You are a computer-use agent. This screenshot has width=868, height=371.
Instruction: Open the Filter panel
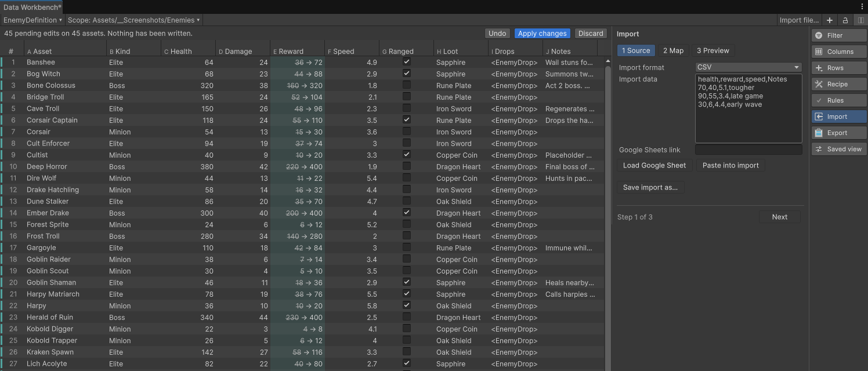(x=838, y=35)
